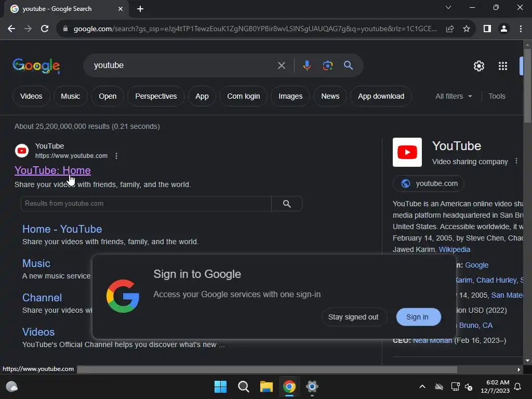Visit youtube.com chip in knowledge panel

429,183
